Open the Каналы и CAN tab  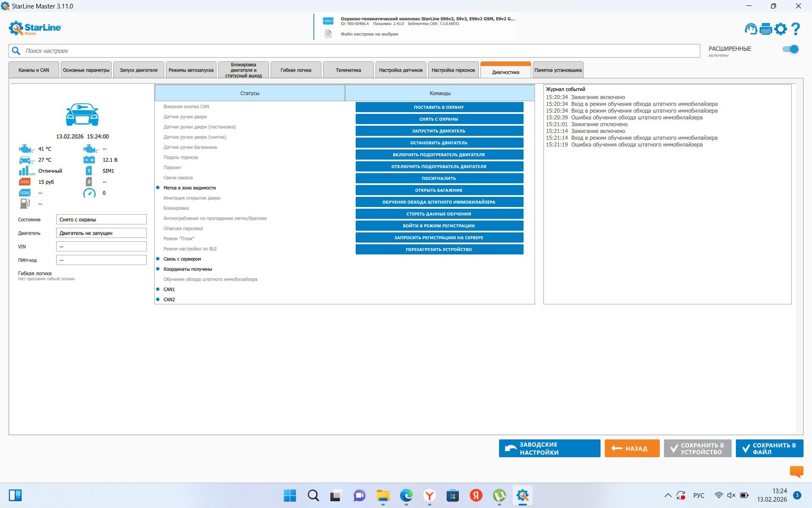(34, 70)
